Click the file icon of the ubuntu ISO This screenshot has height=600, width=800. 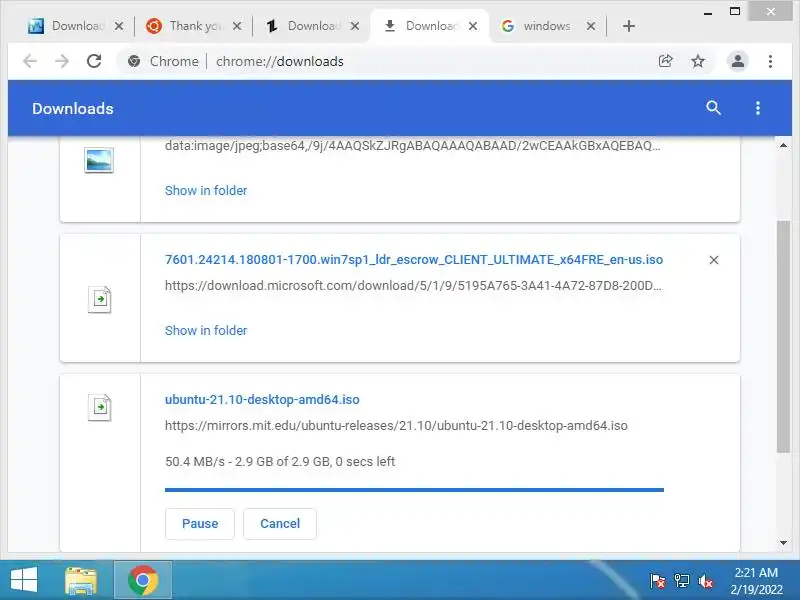99,408
